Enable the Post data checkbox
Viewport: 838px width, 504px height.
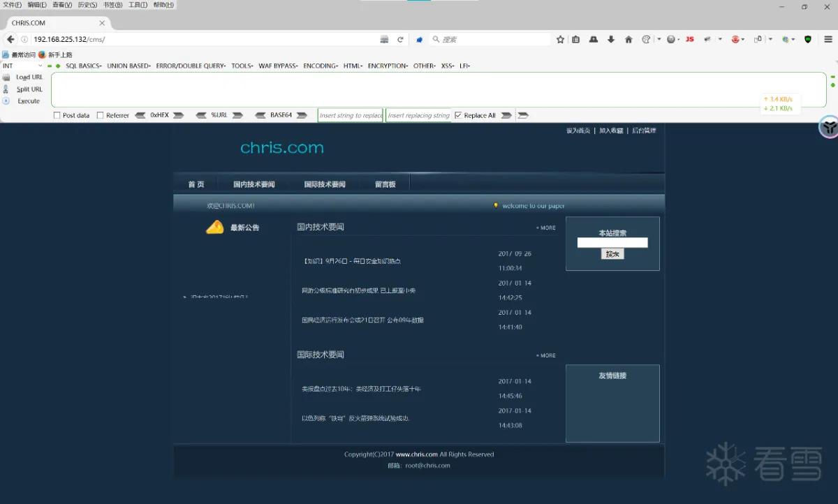tap(57, 115)
